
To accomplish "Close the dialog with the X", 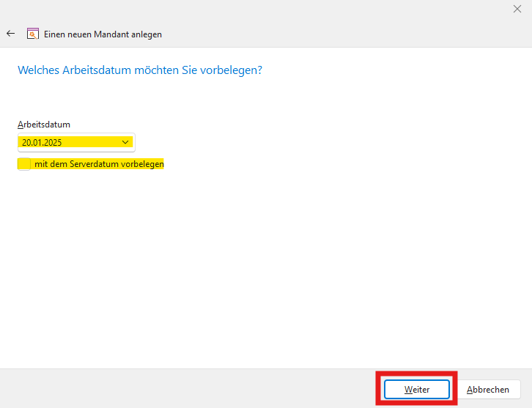I will tap(517, 9).
